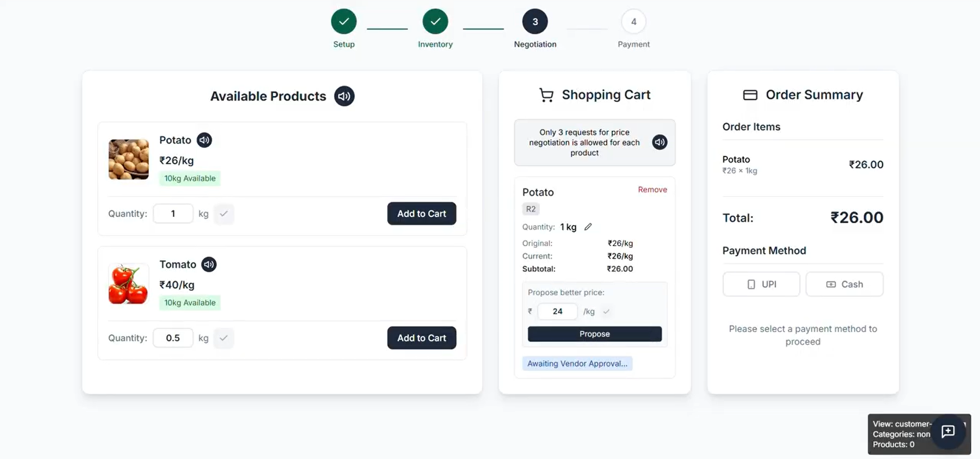Play audio for Tomato product name
980x459 pixels.
209,265
